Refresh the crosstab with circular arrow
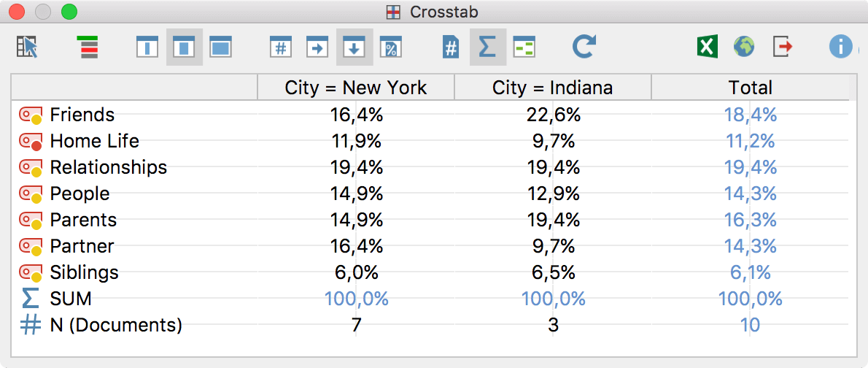This screenshot has height=368, width=868. click(584, 47)
